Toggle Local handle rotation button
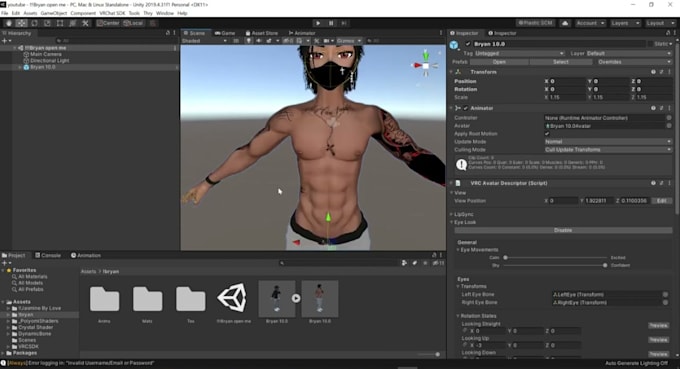This screenshot has width=680, height=369. click(x=133, y=23)
